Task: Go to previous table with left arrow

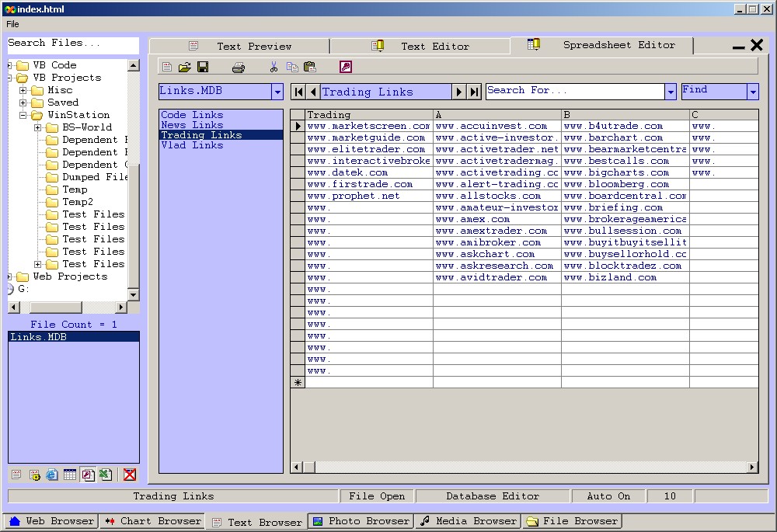Action: pyautogui.click(x=313, y=92)
